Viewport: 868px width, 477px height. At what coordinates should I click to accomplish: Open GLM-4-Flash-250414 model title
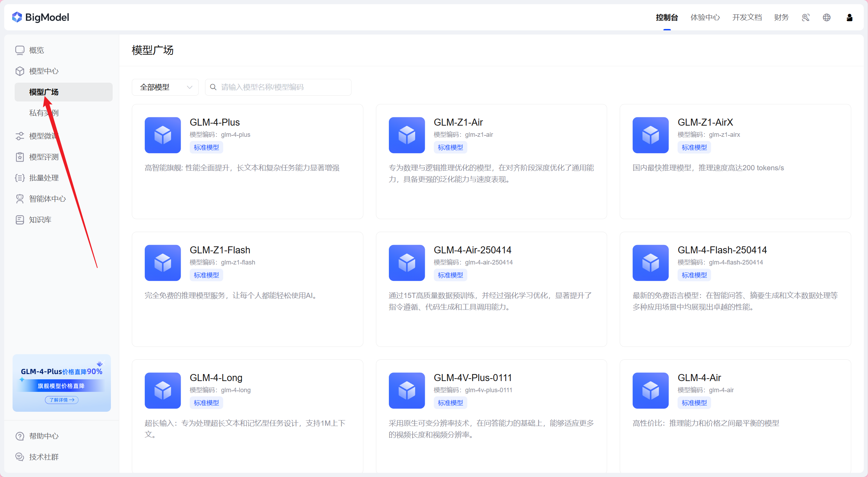tap(722, 250)
